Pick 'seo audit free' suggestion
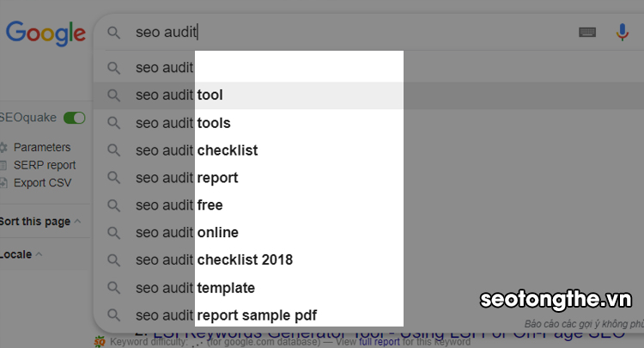 [210, 205]
